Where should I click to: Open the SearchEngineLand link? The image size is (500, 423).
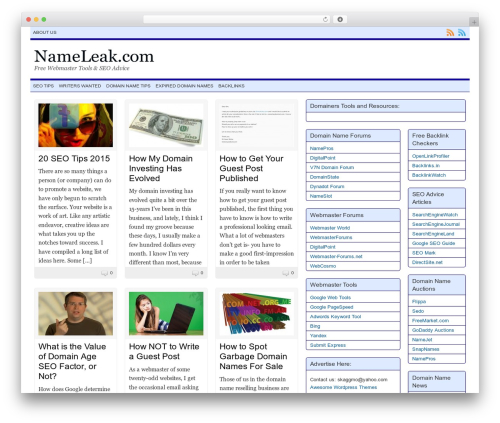point(433,234)
